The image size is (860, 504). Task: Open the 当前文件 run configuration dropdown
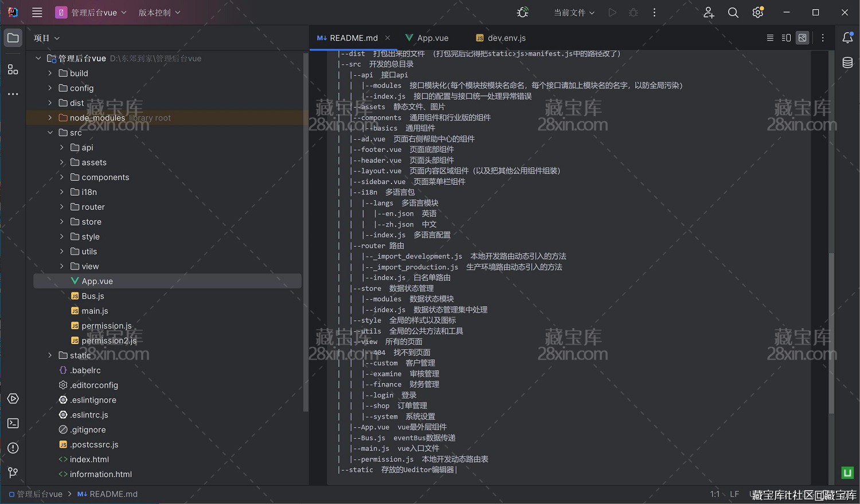point(574,13)
